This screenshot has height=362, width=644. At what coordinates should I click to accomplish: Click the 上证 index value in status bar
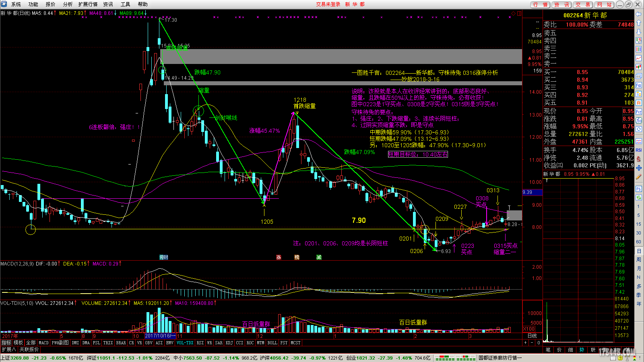(x=19, y=358)
